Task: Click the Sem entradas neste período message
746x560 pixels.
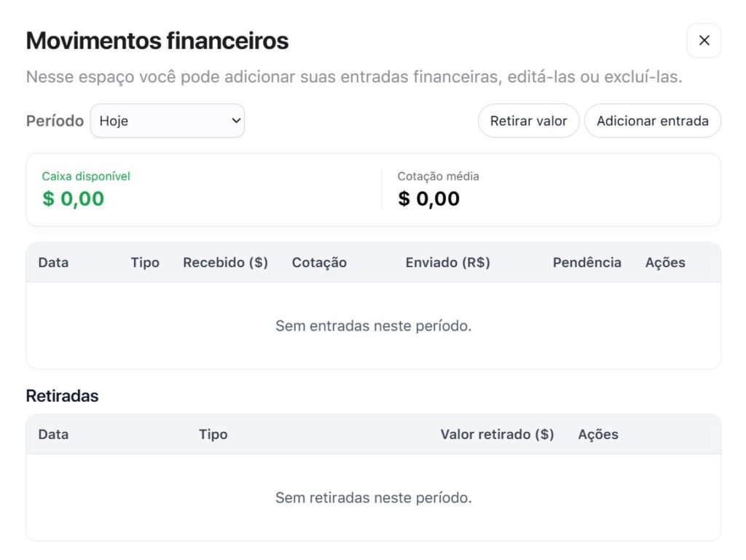Action: coord(373,326)
